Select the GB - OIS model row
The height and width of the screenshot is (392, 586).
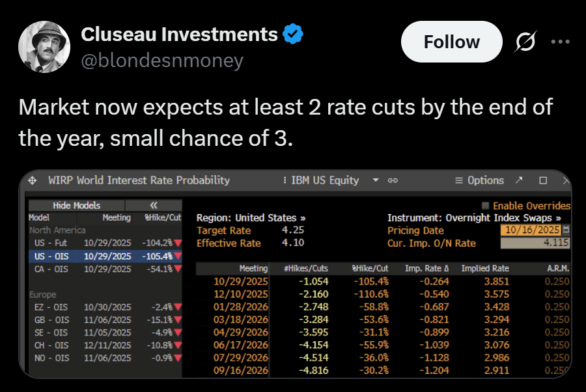click(x=104, y=320)
